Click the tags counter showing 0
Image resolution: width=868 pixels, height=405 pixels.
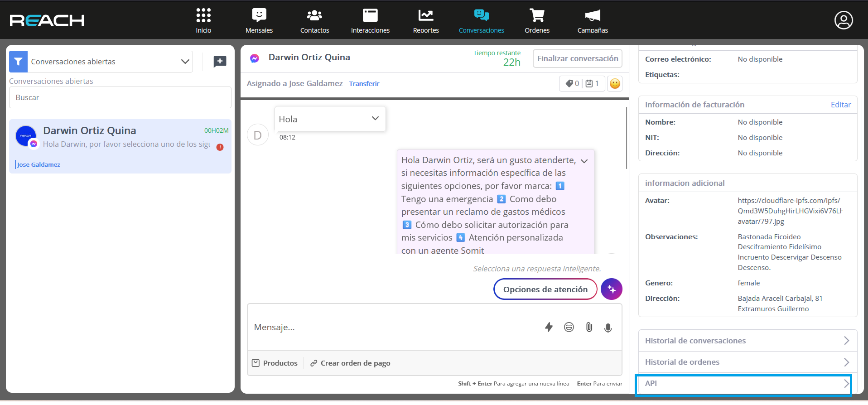[572, 83]
